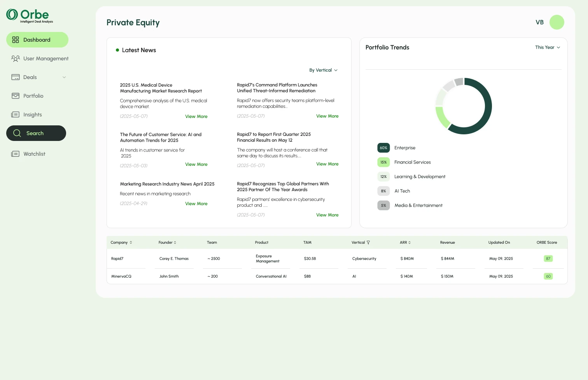Go to the Dashboard menu item
The image size is (588, 380).
[37, 40]
